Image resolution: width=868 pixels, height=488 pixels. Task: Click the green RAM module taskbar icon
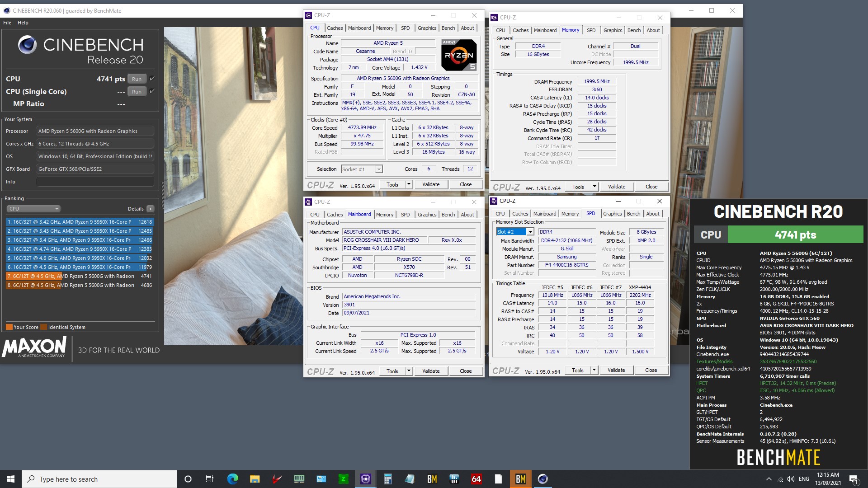click(299, 479)
